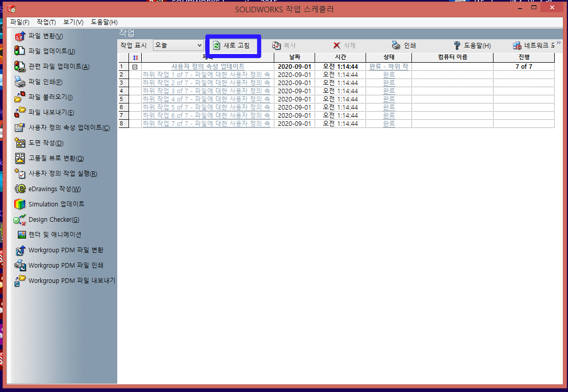Click the 날짜 column header

coord(295,57)
